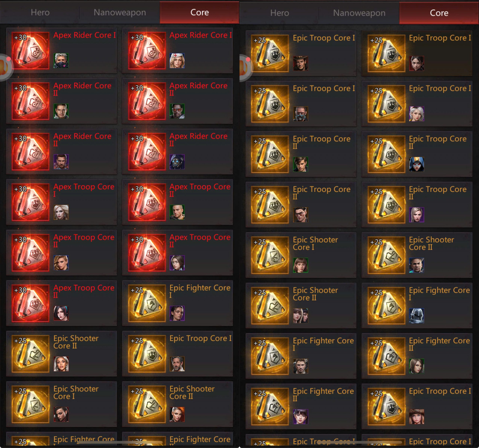
Task: Click the cowboy hat hero portrait
Action: coord(300,63)
